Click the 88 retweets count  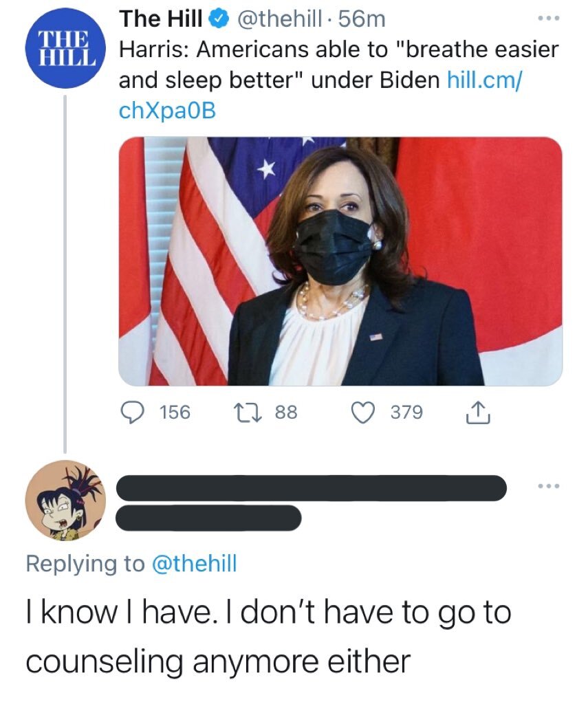click(x=285, y=412)
